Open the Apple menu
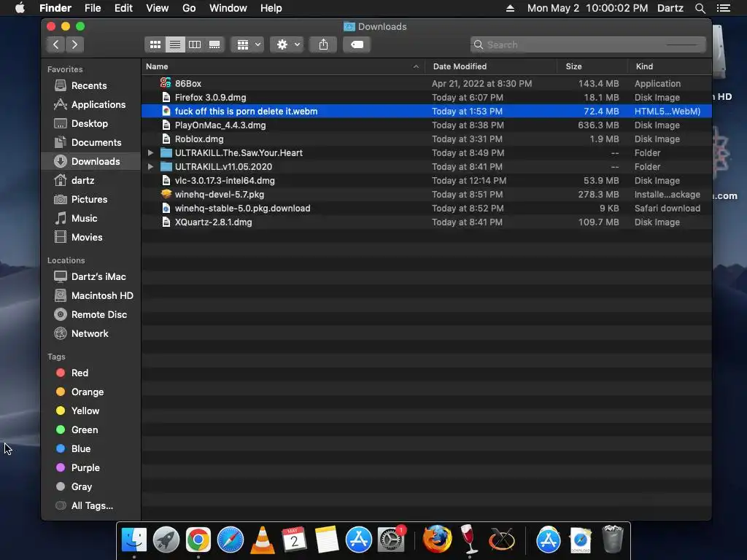The image size is (747, 560). coord(20,8)
